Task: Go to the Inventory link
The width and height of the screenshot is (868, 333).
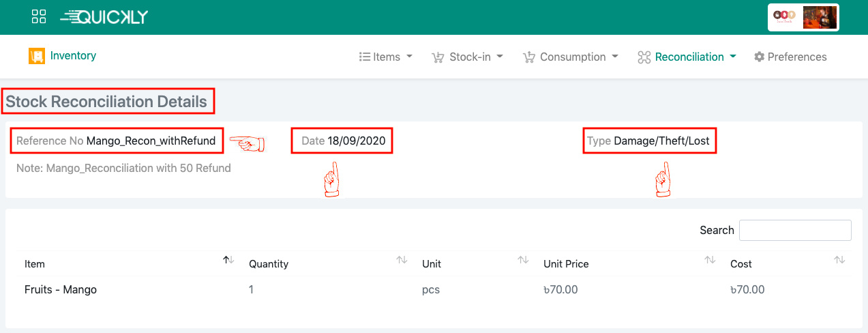Action: 73,56
